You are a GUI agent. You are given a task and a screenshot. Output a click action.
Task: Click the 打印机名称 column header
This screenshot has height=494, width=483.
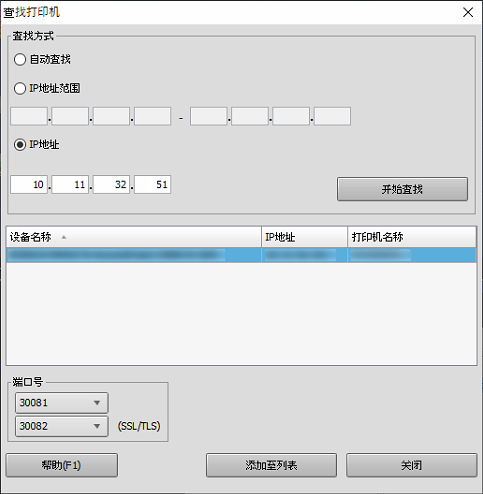click(412, 237)
